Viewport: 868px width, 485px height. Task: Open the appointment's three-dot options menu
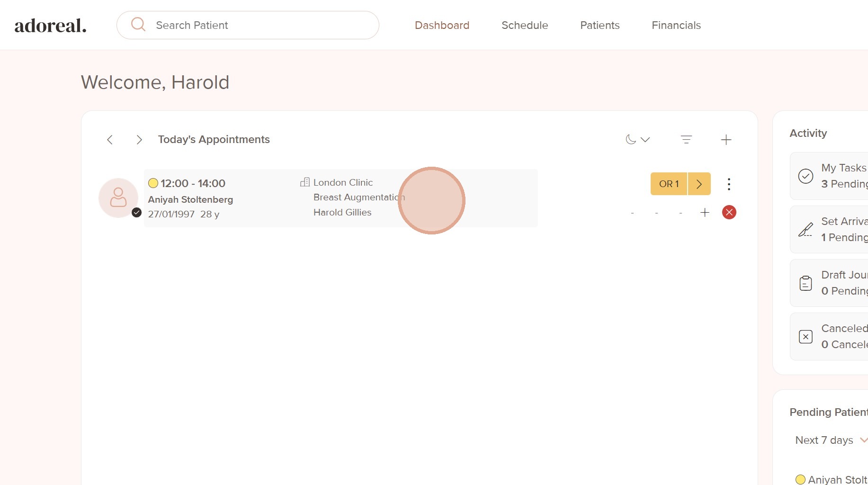(729, 184)
